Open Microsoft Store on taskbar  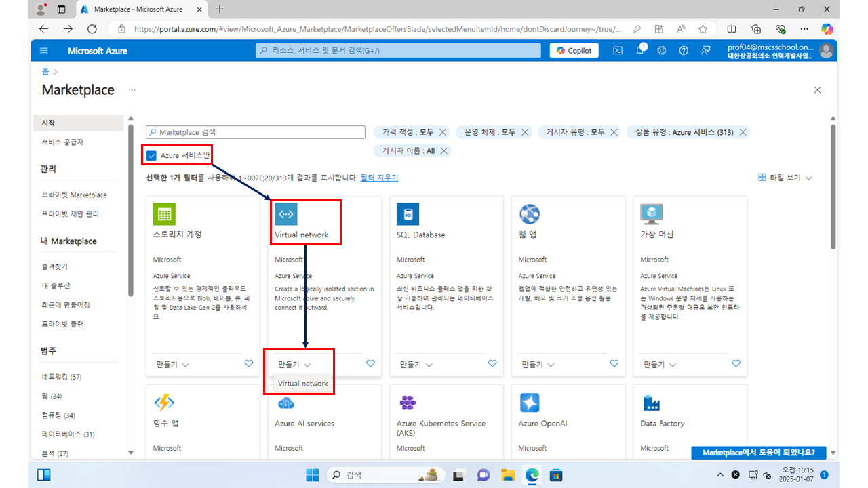[556, 474]
